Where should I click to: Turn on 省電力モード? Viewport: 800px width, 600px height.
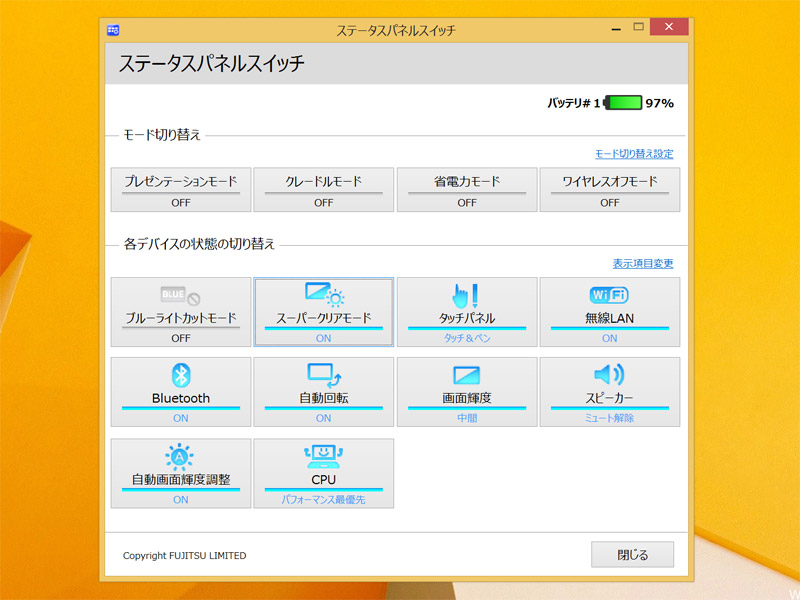(x=466, y=190)
